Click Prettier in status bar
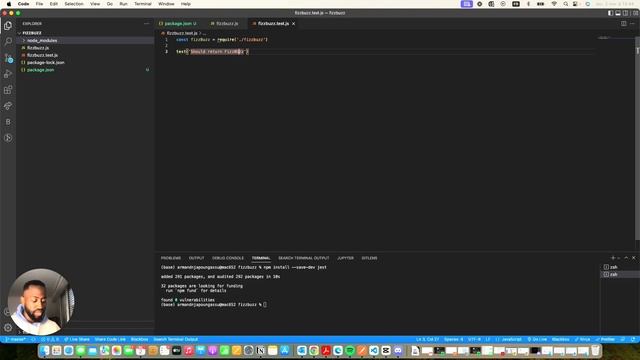 [x=605, y=339]
